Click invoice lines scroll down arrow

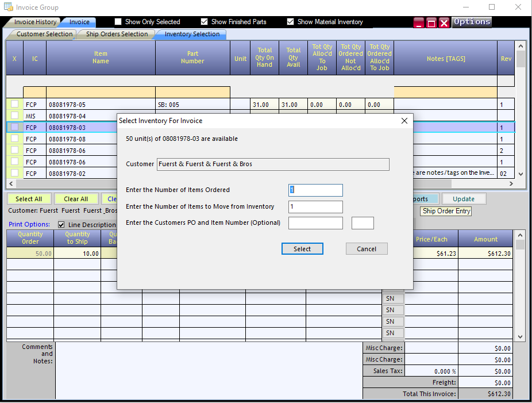[520, 337]
